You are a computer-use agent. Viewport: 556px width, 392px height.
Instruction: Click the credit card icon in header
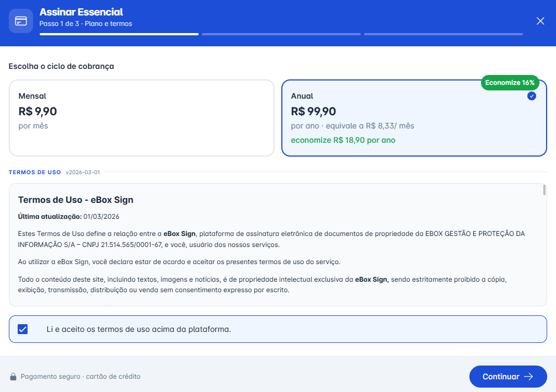tap(21, 21)
